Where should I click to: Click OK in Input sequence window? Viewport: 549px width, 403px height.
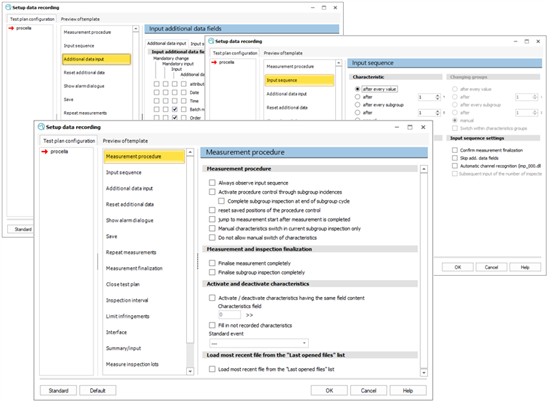point(458,267)
